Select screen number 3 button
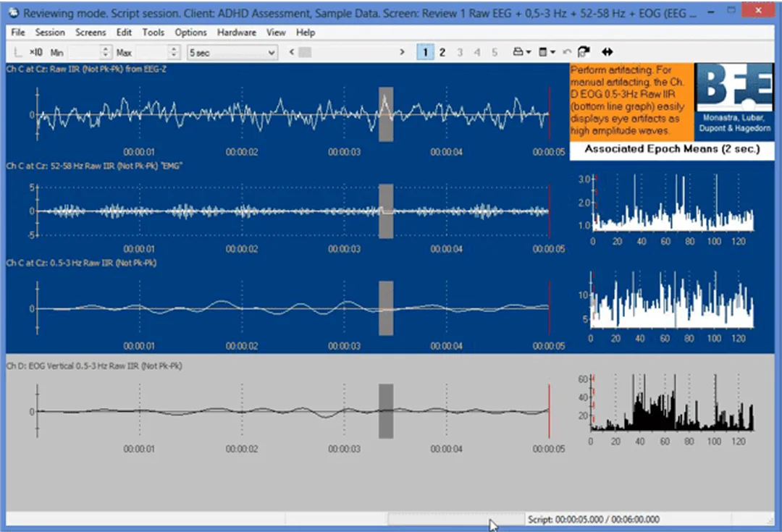Image resolution: width=782 pixels, height=532 pixels. [460, 52]
